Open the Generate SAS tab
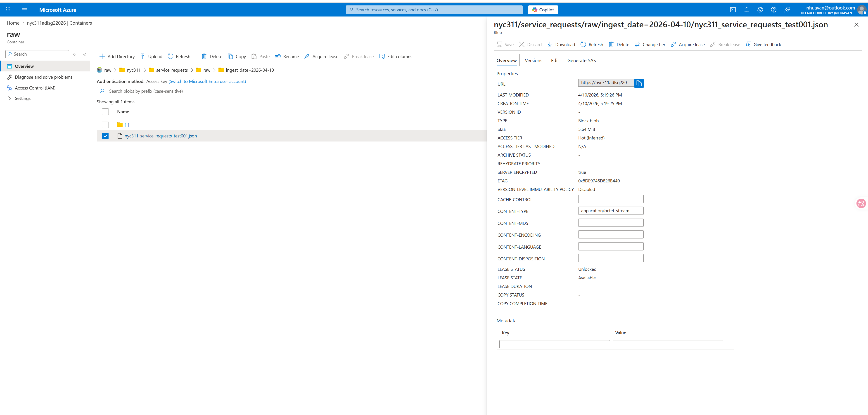This screenshot has width=868, height=415. point(581,61)
